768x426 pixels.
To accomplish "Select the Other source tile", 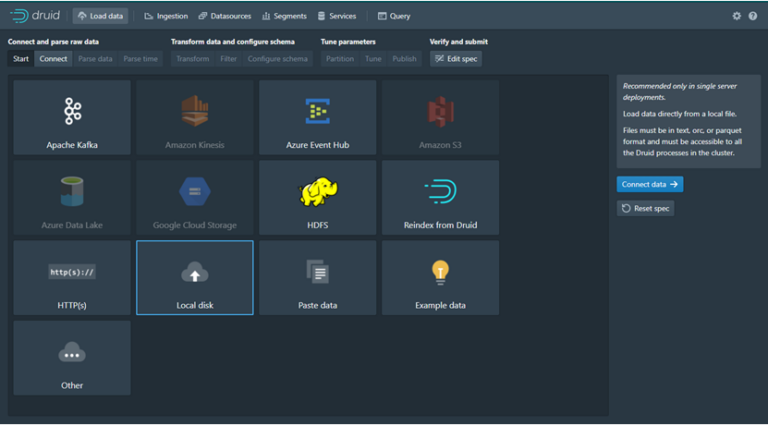I will tap(72, 358).
